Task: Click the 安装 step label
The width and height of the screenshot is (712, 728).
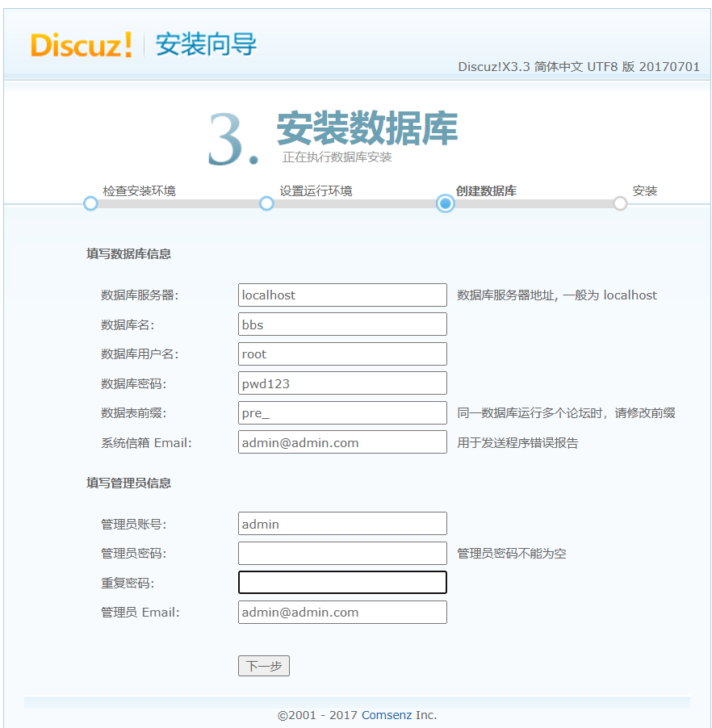Action: (x=645, y=190)
